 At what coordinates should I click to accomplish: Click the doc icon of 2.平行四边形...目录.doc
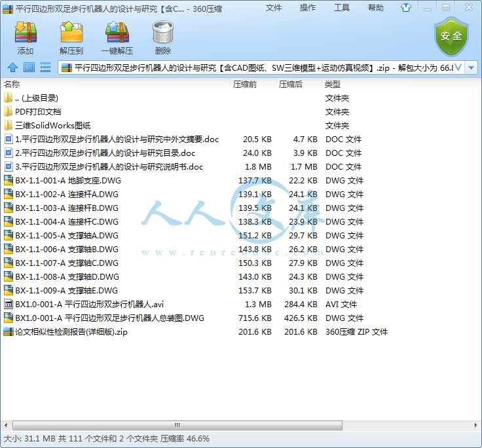[9, 153]
